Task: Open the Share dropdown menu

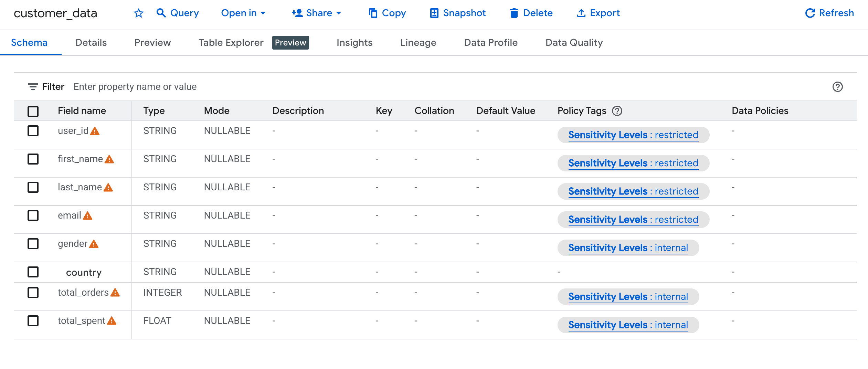Action: tap(316, 13)
